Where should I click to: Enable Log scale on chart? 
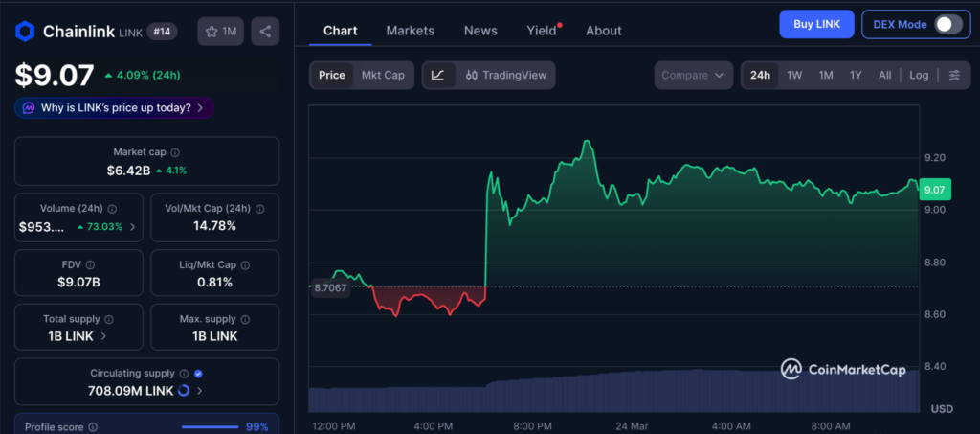919,75
